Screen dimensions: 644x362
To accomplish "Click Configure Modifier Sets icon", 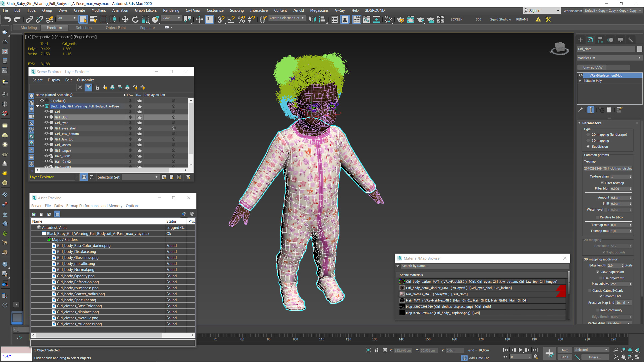I will 619,110.
